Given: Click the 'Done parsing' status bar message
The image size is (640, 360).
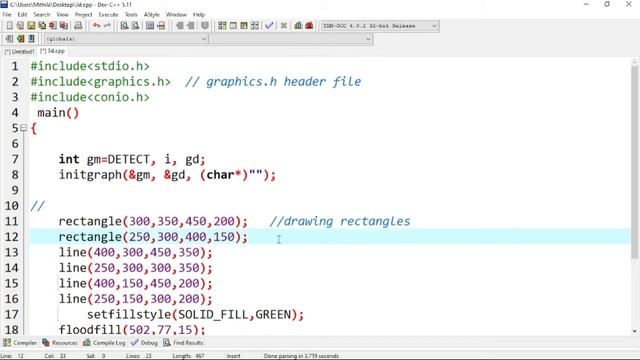Looking at the screenshot, I should point(301,356).
